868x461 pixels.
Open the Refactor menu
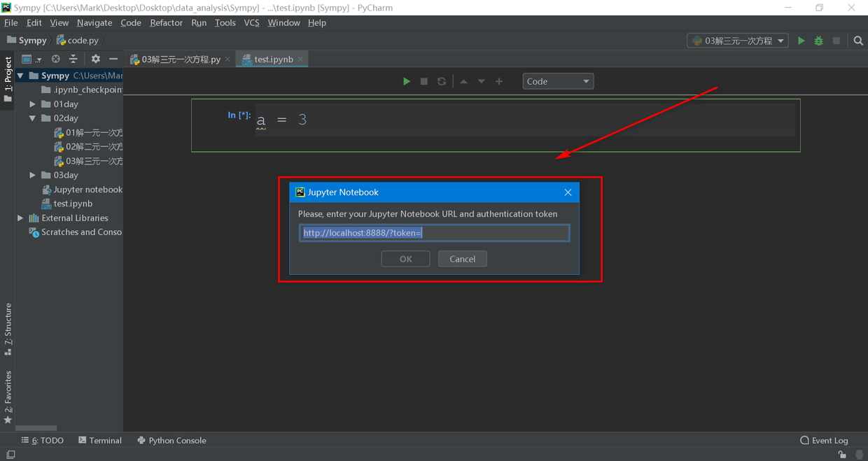pos(166,22)
